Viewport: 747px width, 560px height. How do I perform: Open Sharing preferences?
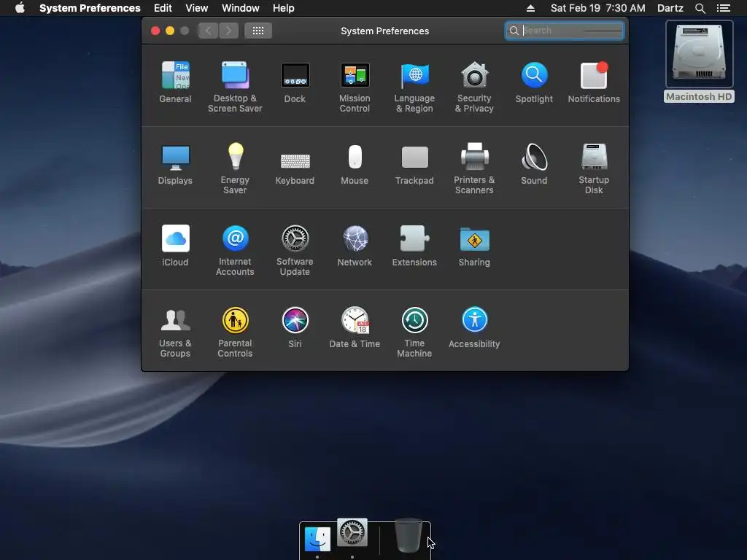click(x=474, y=246)
